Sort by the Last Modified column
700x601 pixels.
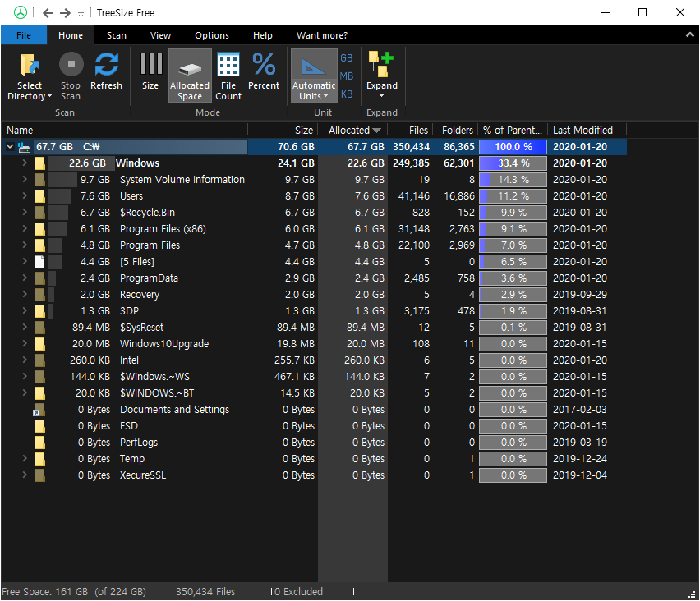[x=587, y=131]
